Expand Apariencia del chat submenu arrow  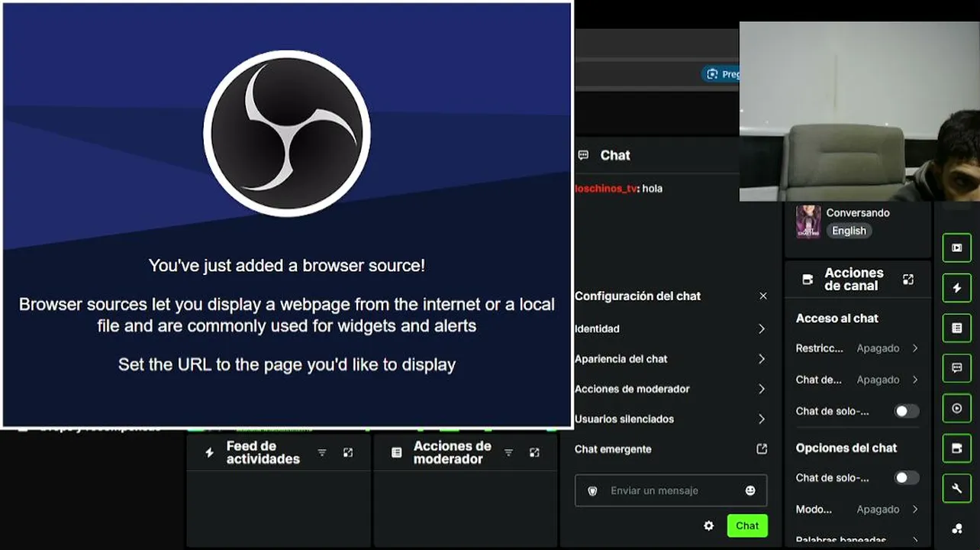[762, 359]
